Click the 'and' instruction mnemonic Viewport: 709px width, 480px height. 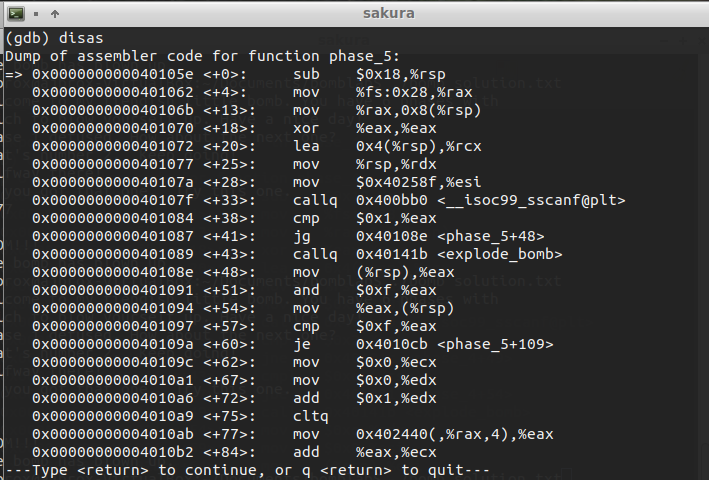pyautogui.click(x=306, y=290)
